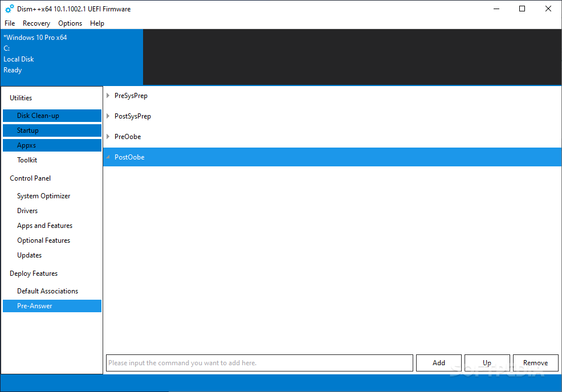Select Pre-Answer in sidebar

(52, 306)
